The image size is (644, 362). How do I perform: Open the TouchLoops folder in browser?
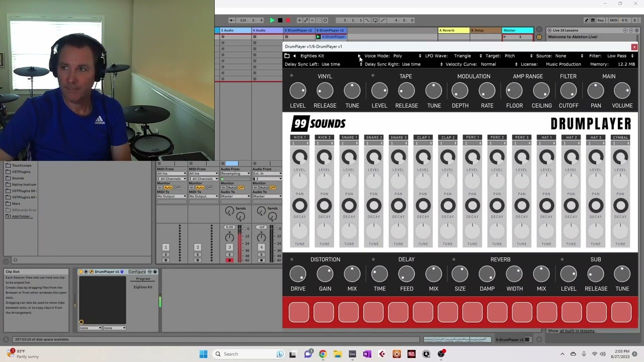(x=22, y=165)
